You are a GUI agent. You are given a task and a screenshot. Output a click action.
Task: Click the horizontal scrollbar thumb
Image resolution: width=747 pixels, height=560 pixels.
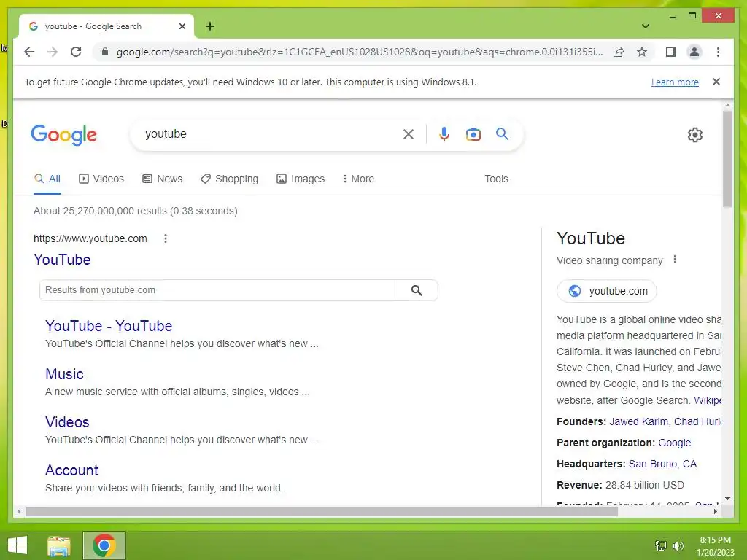click(x=322, y=512)
